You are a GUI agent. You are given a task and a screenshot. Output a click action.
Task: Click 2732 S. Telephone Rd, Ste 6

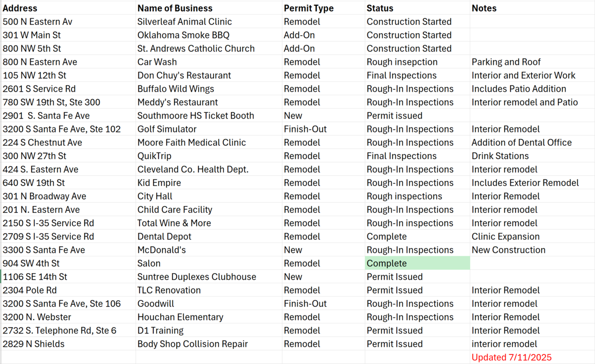point(68,330)
